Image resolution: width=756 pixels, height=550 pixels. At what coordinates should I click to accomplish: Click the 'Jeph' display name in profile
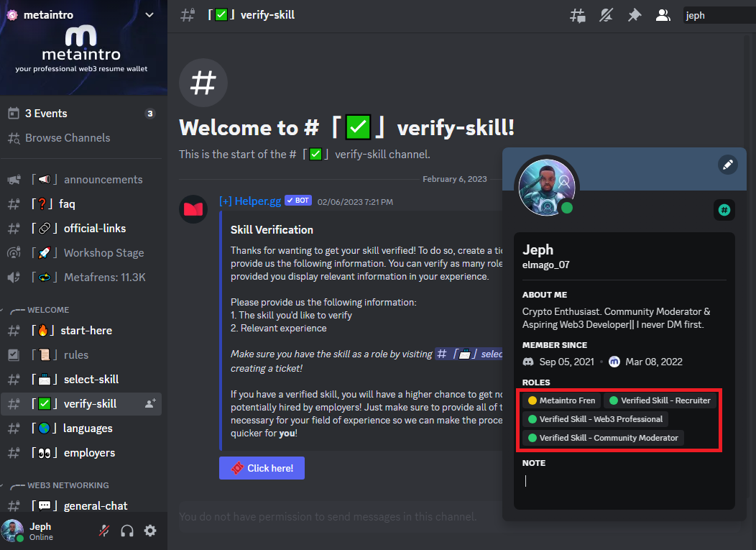(538, 250)
